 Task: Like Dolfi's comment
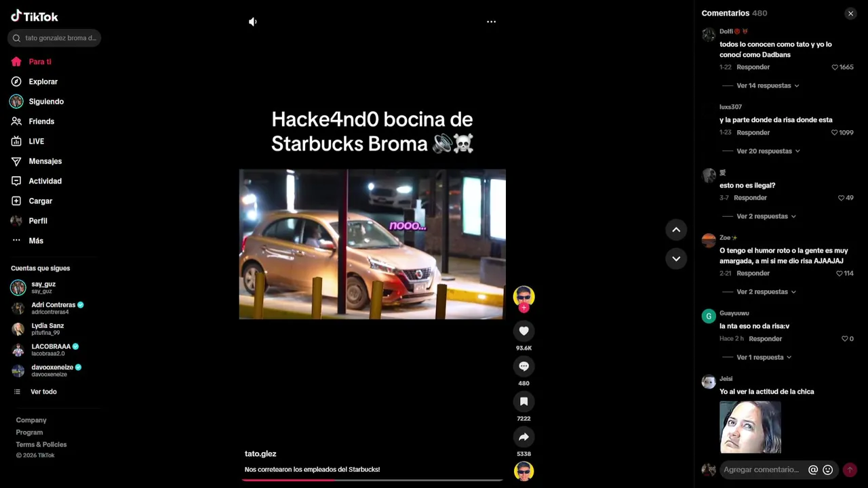835,67
